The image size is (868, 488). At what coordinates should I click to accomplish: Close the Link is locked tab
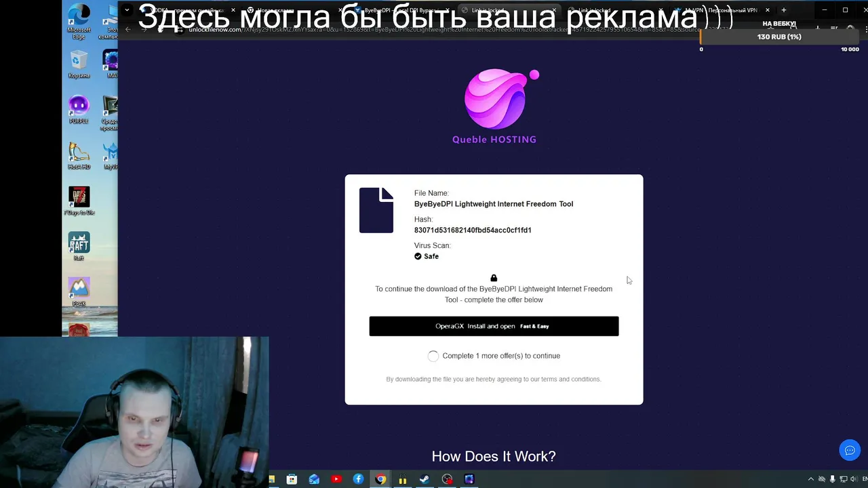(x=554, y=10)
